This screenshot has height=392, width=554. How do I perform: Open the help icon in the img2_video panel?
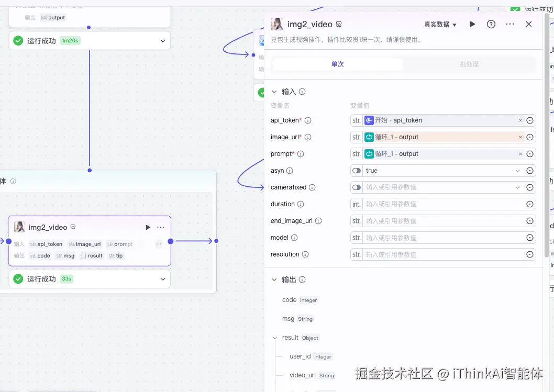pyautogui.click(x=491, y=24)
